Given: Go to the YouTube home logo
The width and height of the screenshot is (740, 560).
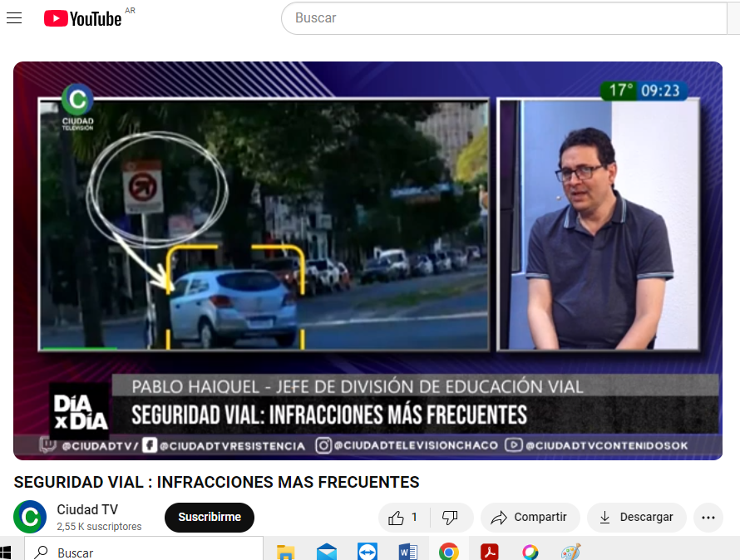Looking at the screenshot, I should pos(83,18).
